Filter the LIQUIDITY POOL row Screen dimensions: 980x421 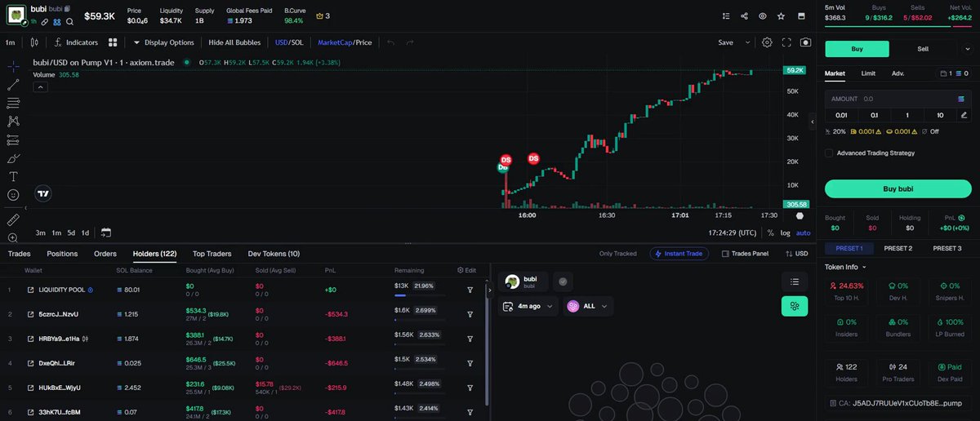coord(470,290)
